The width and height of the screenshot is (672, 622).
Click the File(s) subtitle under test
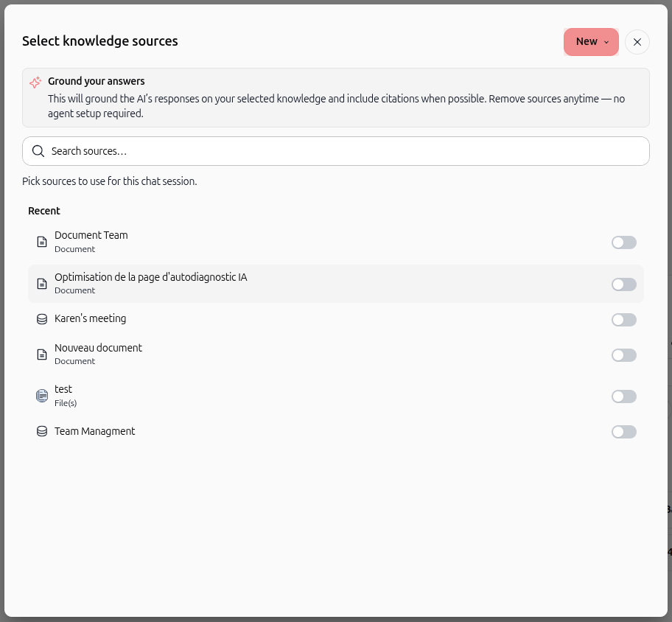tap(66, 403)
